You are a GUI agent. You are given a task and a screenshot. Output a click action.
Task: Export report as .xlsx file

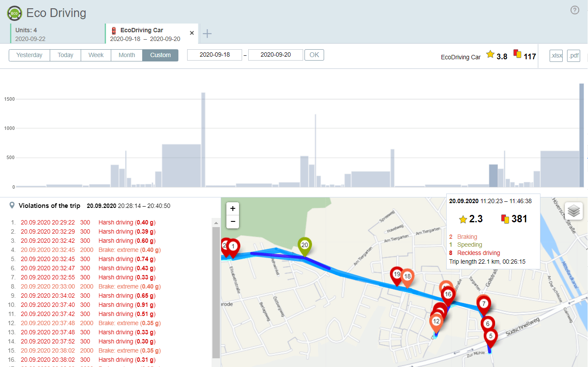(x=556, y=56)
